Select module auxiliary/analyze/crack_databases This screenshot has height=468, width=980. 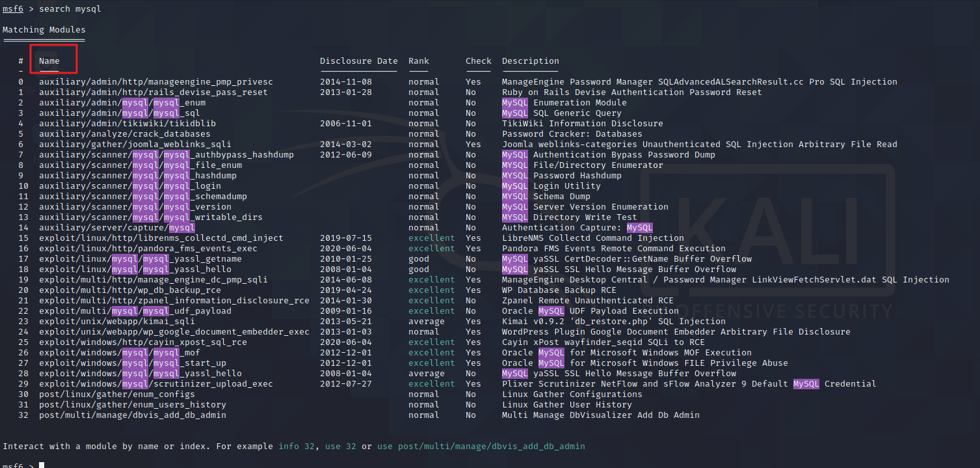point(125,134)
